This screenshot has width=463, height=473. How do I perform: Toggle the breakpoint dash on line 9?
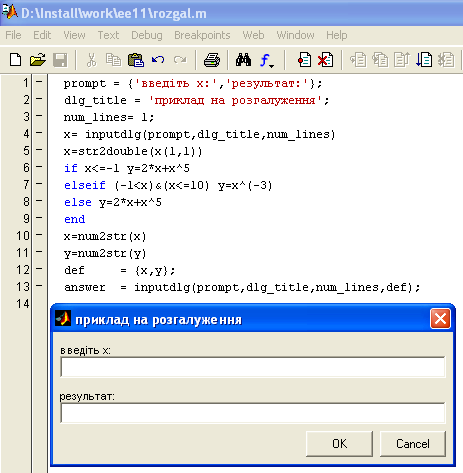point(39,217)
